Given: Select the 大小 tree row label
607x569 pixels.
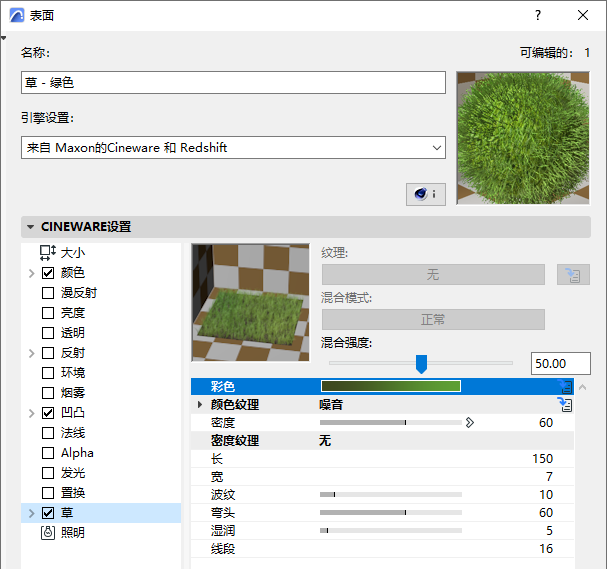Looking at the screenshot, I should 73,253.
